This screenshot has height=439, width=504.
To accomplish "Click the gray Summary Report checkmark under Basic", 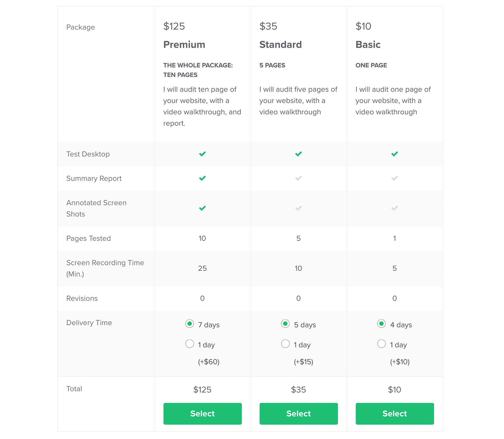I will coord(394,178).
